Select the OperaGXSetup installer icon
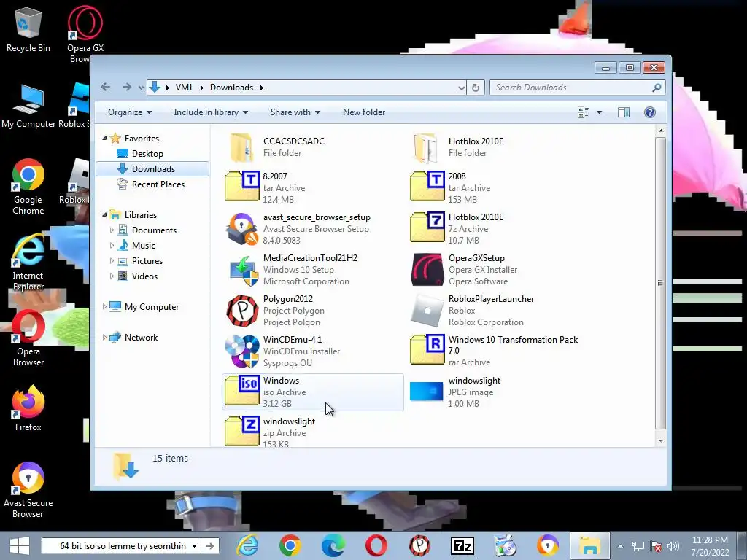Image resolution: width=747 pixels, height=560 pixels. [x=427, y=269]
